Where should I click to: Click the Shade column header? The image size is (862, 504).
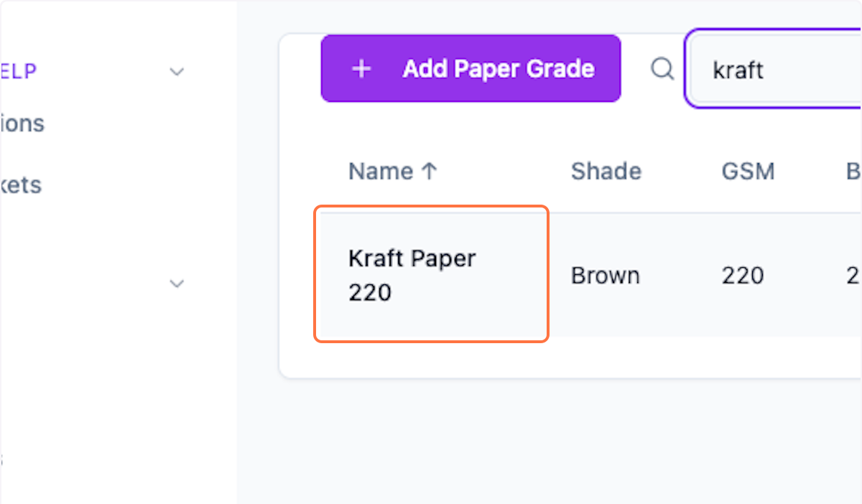tap(606, 170)
